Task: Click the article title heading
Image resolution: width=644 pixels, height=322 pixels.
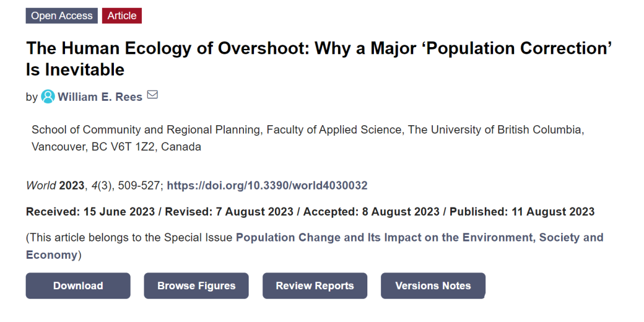Action: [318, 58]
